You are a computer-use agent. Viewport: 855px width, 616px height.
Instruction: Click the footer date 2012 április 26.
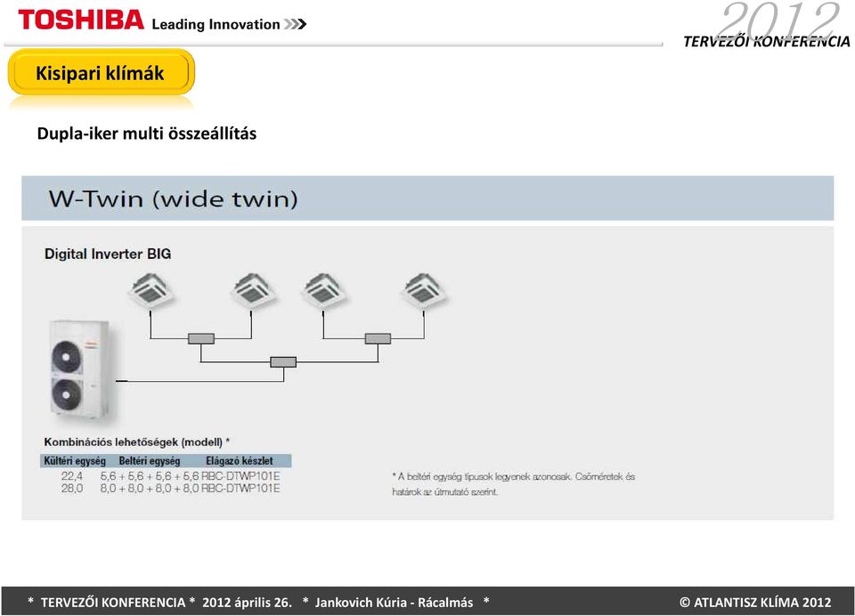247,603
